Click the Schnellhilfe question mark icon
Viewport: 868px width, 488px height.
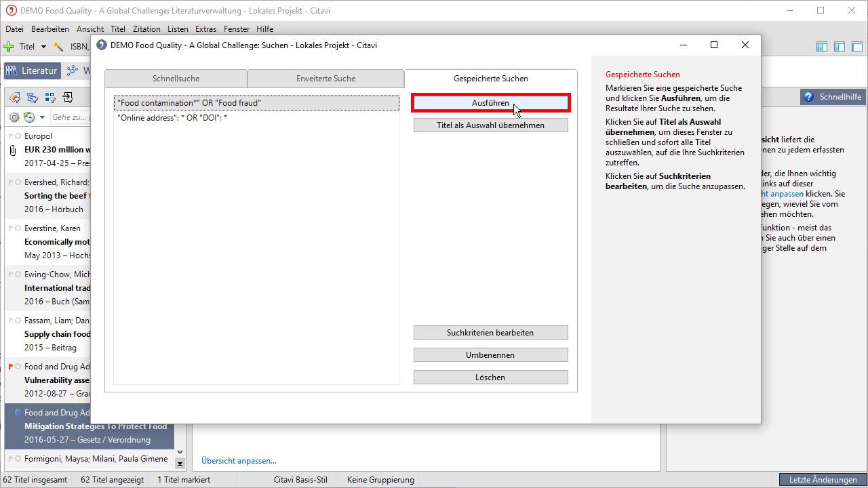808,97
